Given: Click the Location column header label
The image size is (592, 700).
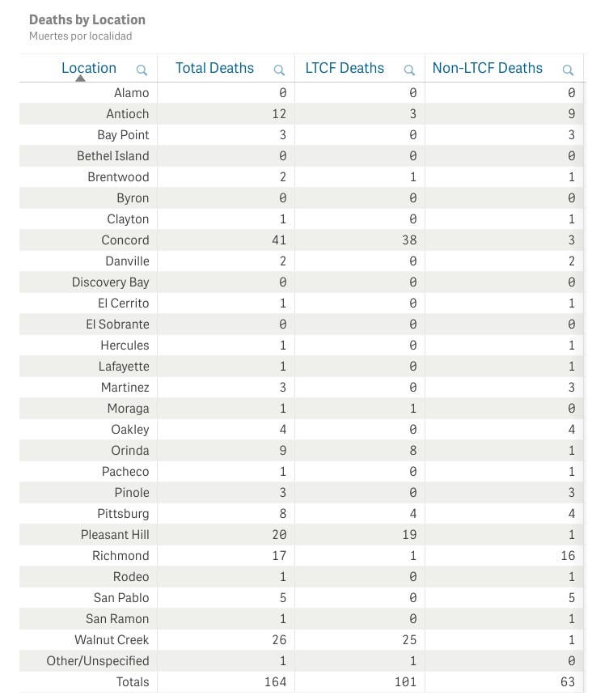Looking at the screenshot, I should (89, 68).
